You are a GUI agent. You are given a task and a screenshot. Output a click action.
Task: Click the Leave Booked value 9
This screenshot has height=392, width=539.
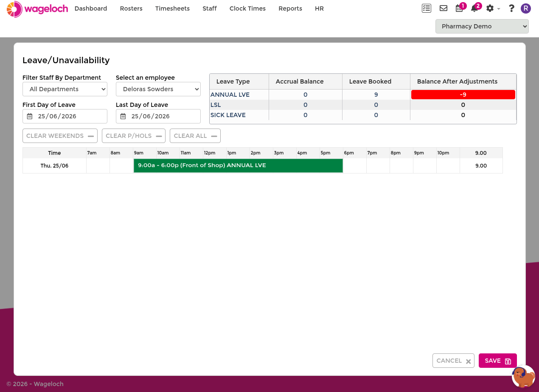coord(376,95)
